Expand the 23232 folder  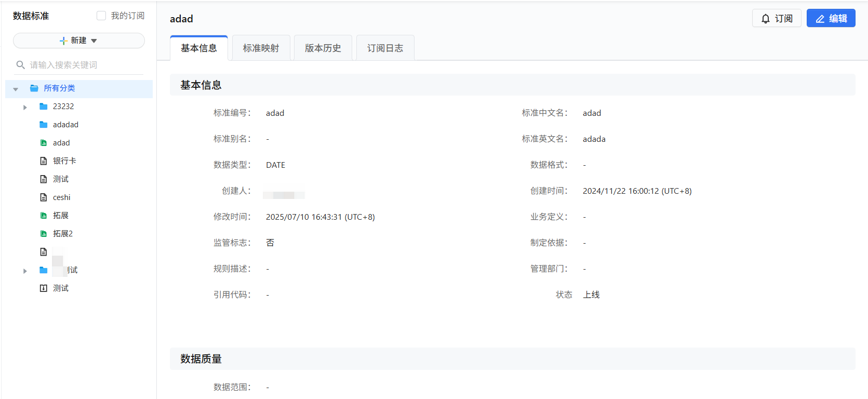coord(25,107)
